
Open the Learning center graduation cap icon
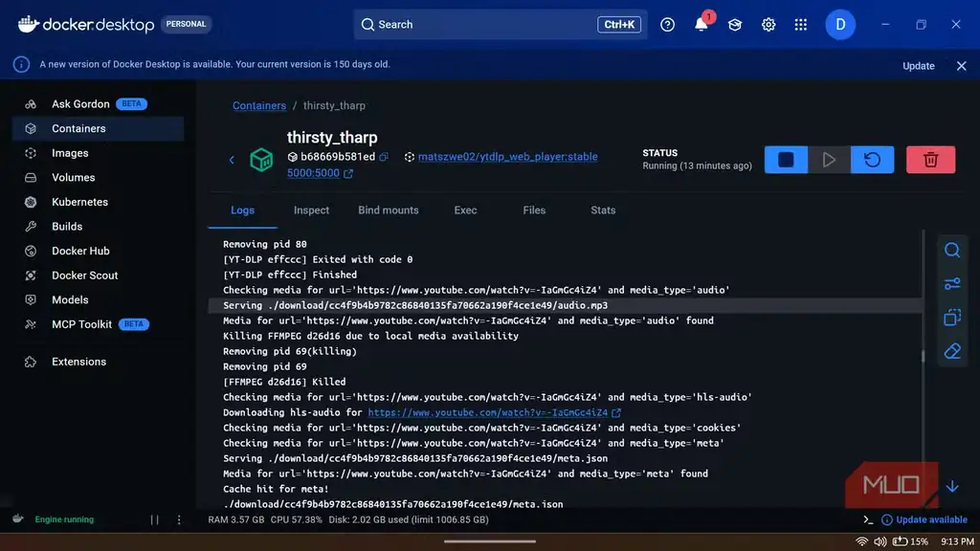click(735, 24)
